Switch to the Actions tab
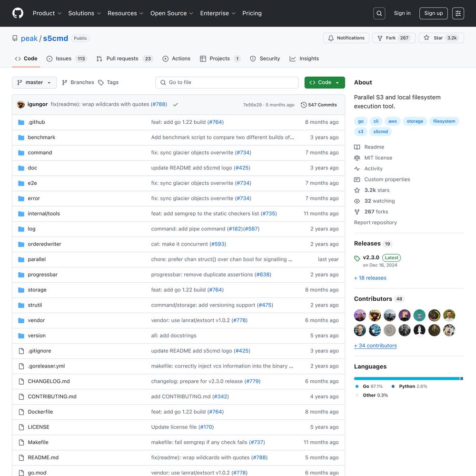 177,59
